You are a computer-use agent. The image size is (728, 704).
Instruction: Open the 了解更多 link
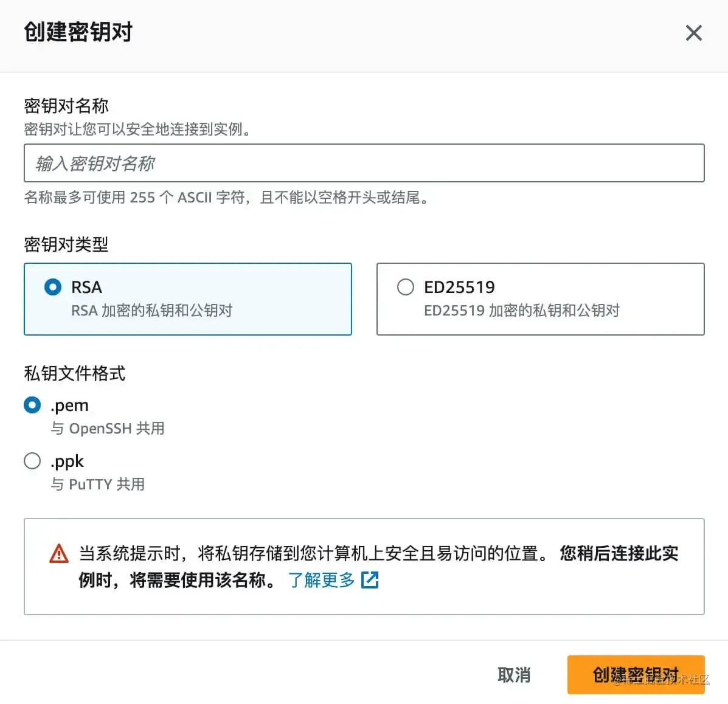click(321, 579)
